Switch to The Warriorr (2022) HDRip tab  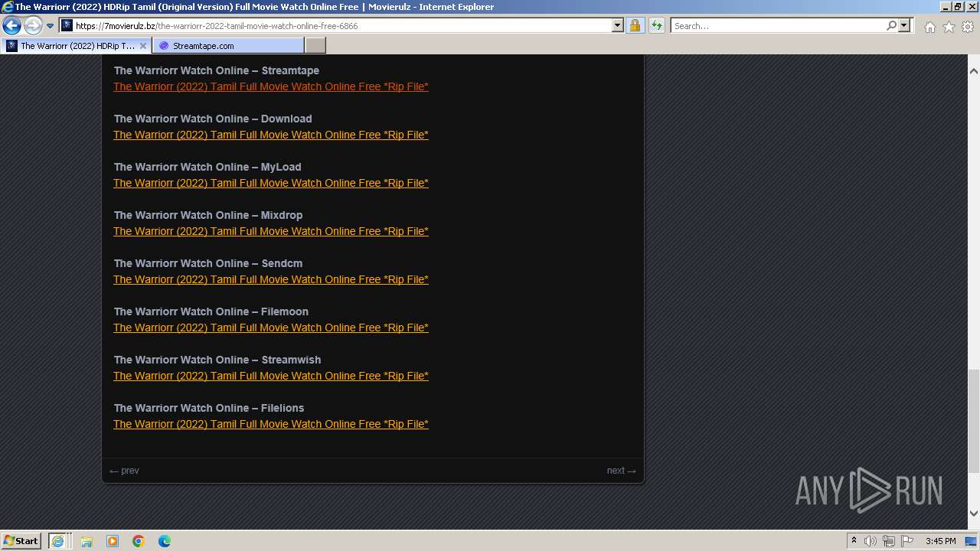(x=77, y=46)
